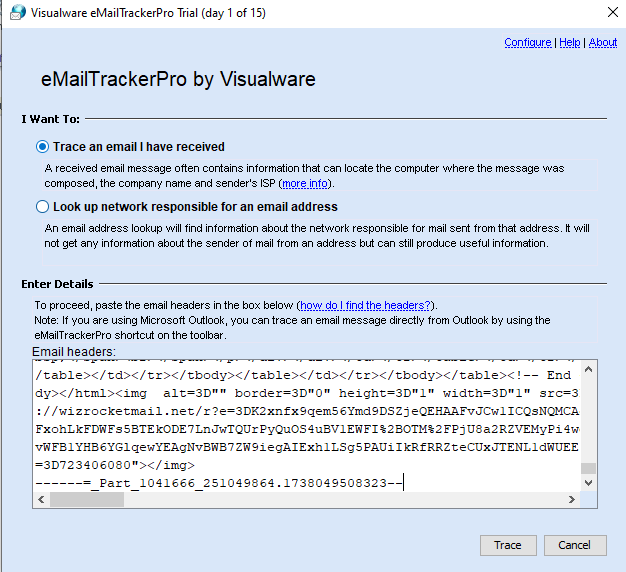This screenshot has height=572, width=626.
Task: Click the 'Email headers:' label
Action: pos(74,352)
